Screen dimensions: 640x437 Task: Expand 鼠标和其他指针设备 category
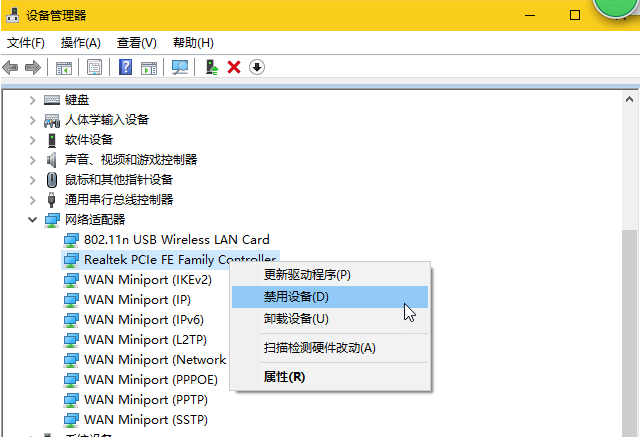(x=33, y=180)
